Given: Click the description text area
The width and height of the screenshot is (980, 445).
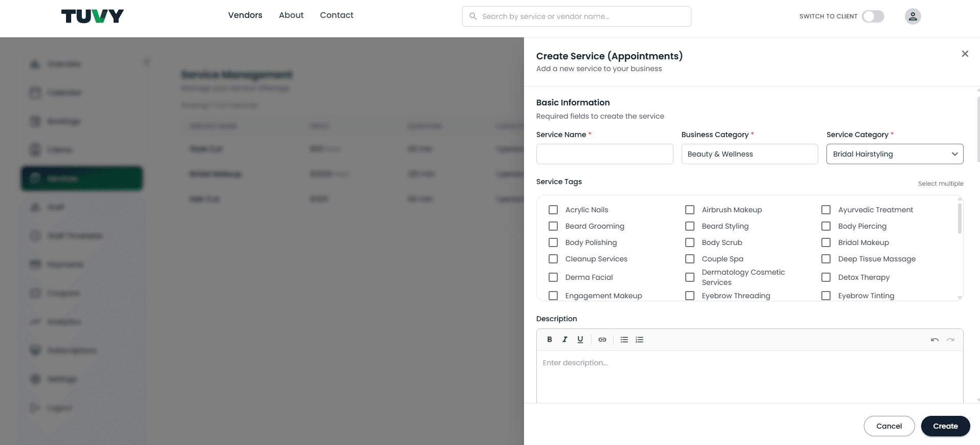Looking at the screenshot, I should [x=750, y=376].
